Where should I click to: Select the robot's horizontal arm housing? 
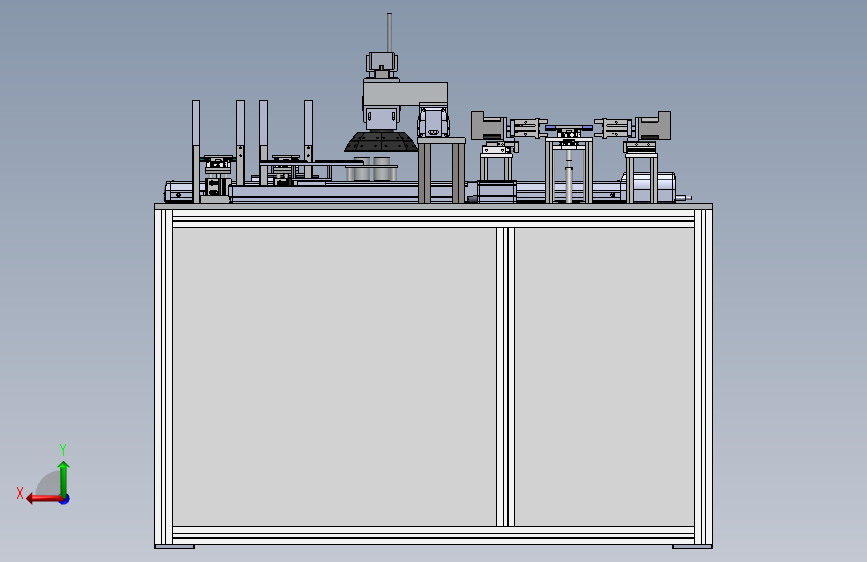coord(405,96)
